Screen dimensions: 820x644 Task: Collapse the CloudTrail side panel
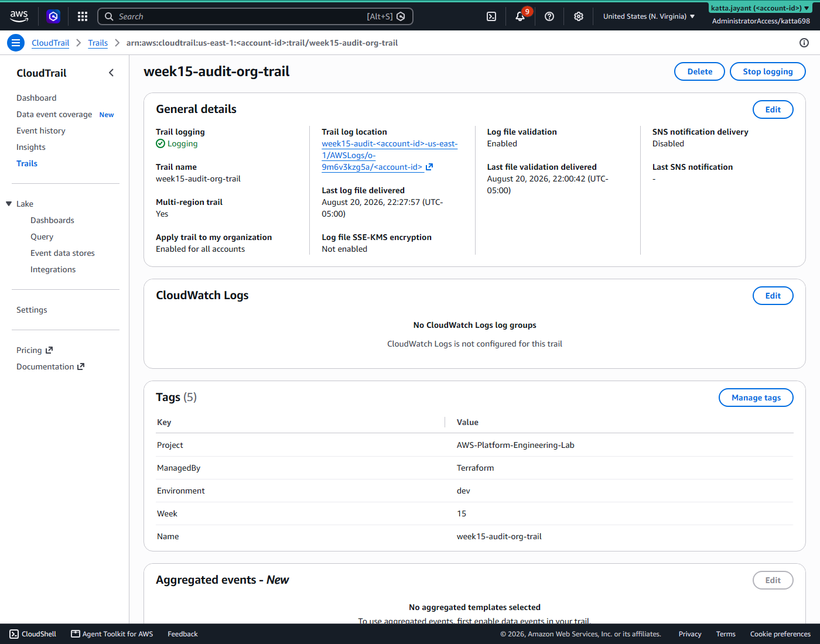[x=111, y=73]
